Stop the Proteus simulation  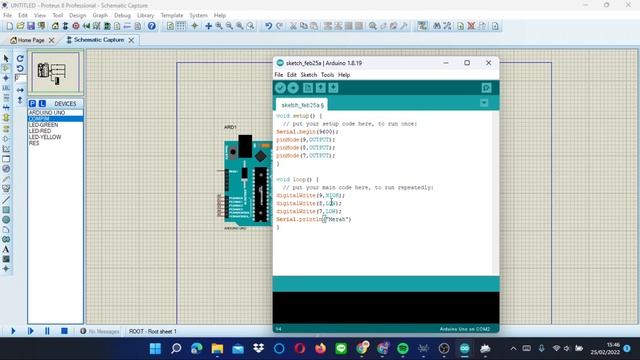pyautogui.click(x=64, y=331)
